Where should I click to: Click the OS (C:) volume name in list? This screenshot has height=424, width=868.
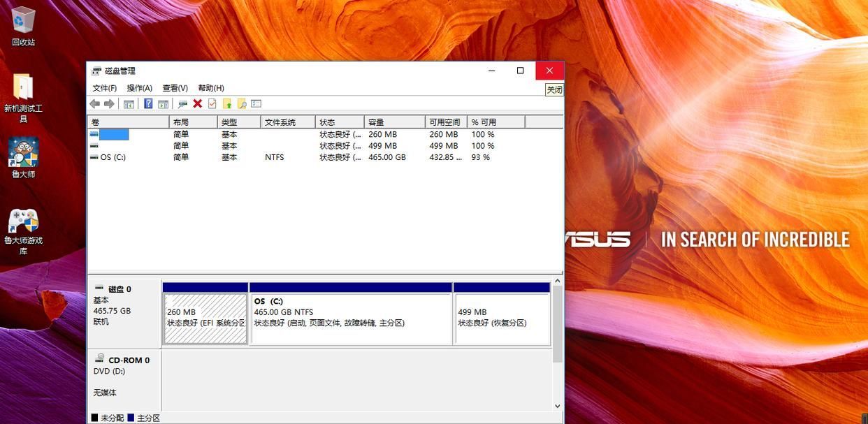(x=113, y=158)
